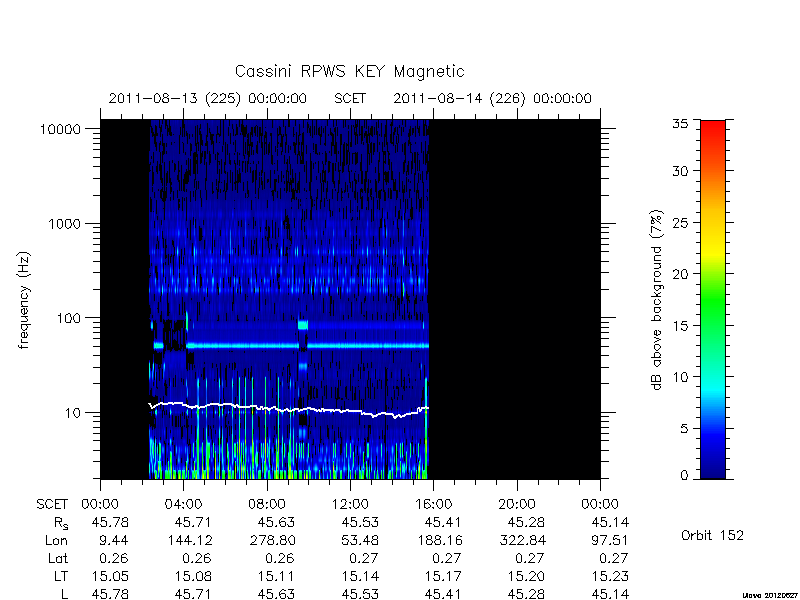The image size is (800, 600).
Task: Click the local time value 15.08
Action: click(193, 577)
